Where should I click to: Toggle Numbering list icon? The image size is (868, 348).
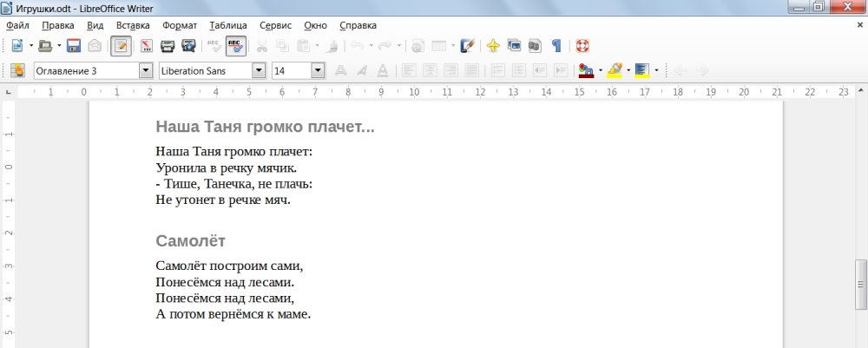(497, 70)
